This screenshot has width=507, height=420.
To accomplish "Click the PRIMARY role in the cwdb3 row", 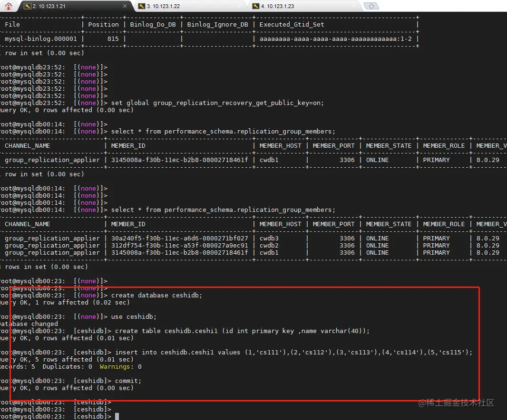I will [x=436, y=239].
